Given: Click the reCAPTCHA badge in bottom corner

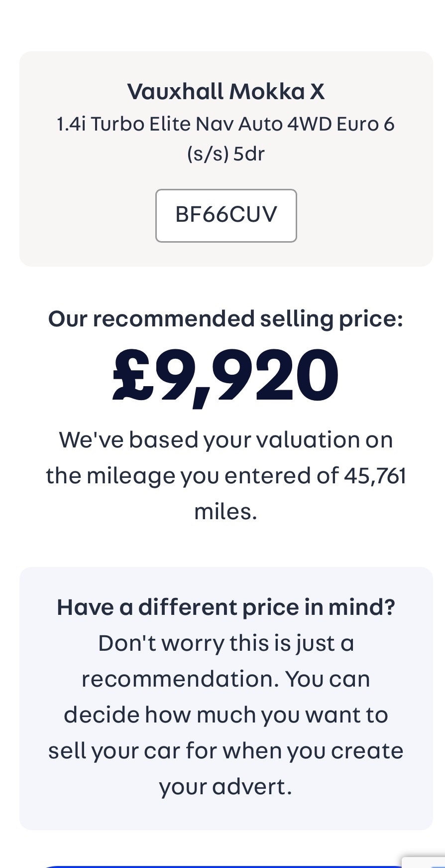Looking at the screenshot, I should pyautogui.click(x=424, y=861).
